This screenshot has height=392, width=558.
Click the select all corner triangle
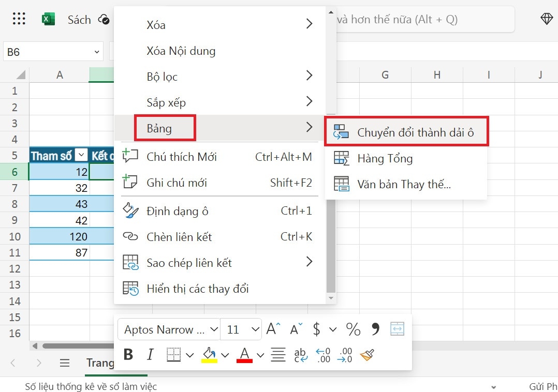click(x=21, y=74)
